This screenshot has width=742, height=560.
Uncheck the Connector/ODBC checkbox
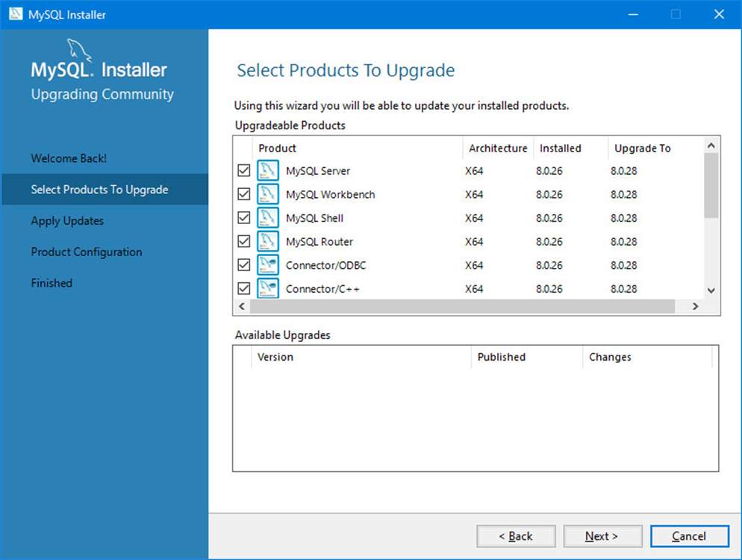tap(243, 265)
